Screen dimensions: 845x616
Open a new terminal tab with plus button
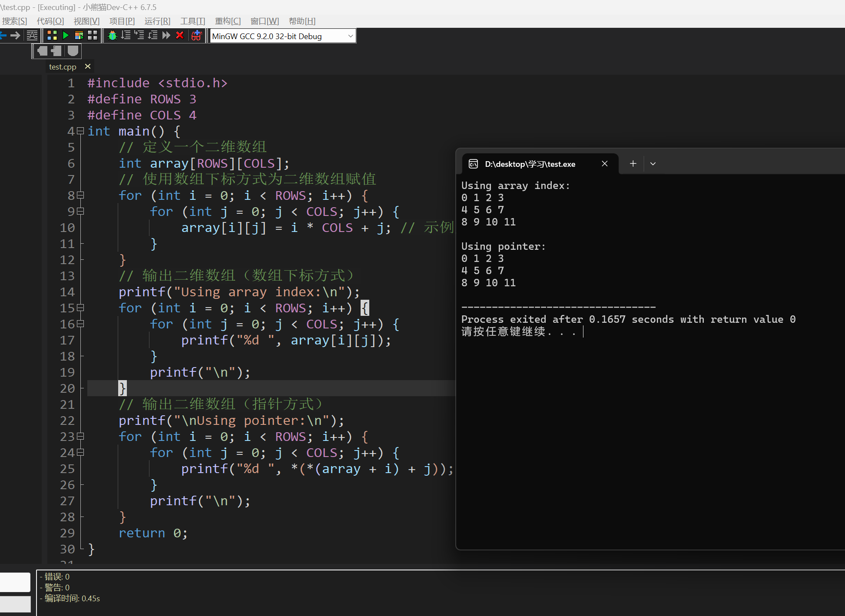click(633, 164)
